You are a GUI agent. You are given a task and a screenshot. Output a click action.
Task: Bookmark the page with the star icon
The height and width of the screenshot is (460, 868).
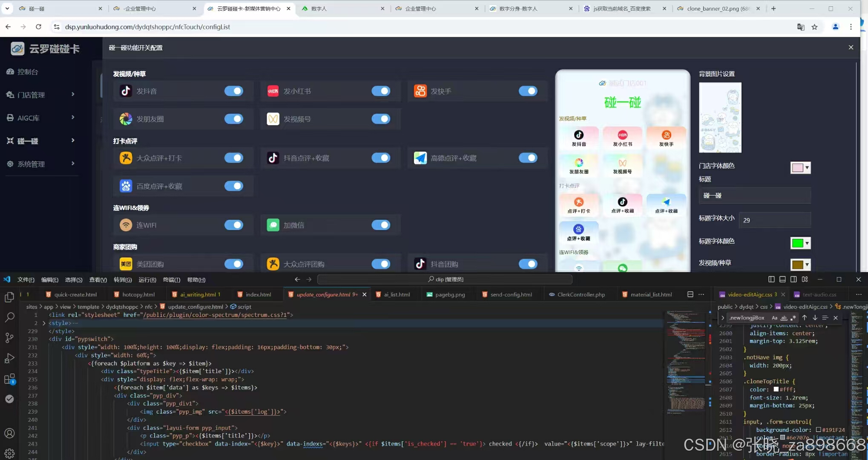814,27
